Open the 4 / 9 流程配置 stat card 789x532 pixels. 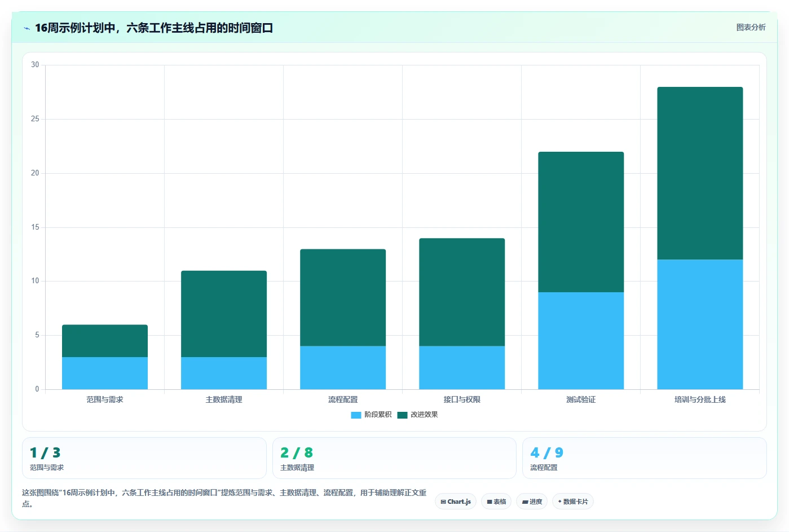645,458
